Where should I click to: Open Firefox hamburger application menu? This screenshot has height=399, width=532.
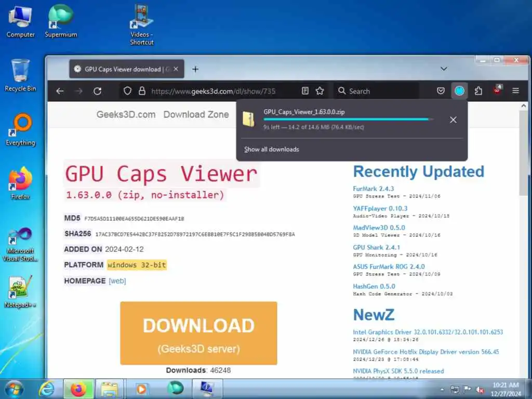click(x=515, y=91)
